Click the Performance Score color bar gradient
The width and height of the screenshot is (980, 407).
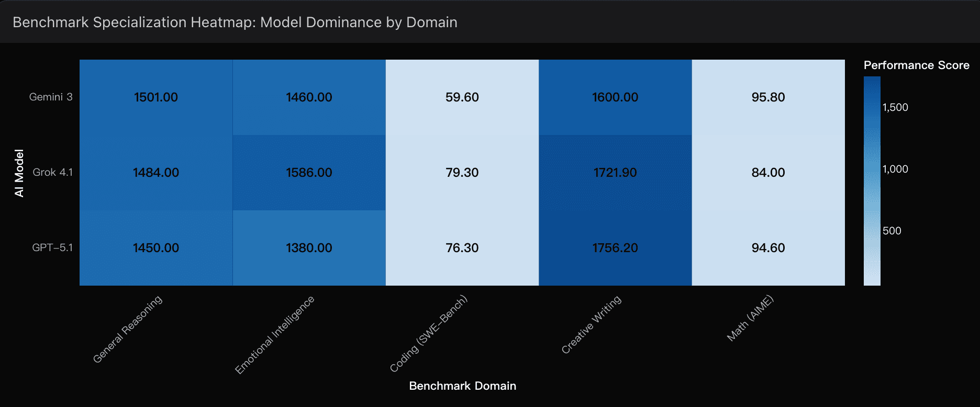[x=872, y=181]
